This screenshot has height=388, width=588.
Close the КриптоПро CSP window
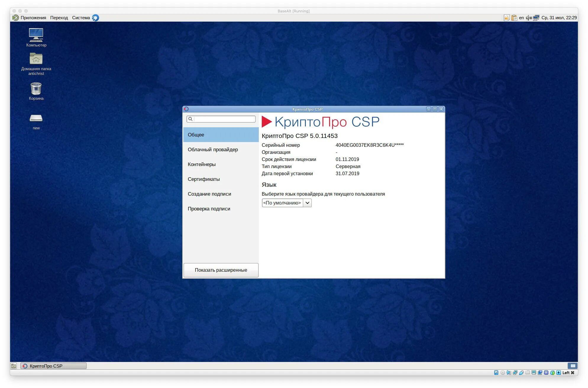tap(441, 109)
